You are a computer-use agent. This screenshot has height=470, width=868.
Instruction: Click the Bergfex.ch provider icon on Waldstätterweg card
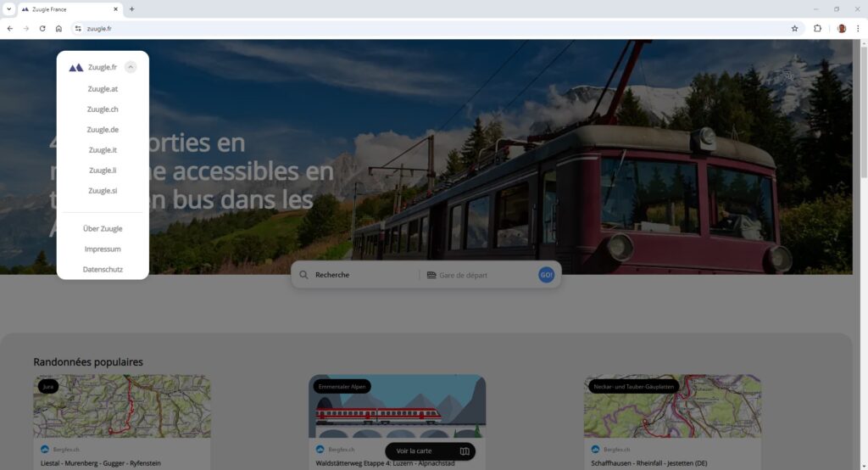click(320, 450)
